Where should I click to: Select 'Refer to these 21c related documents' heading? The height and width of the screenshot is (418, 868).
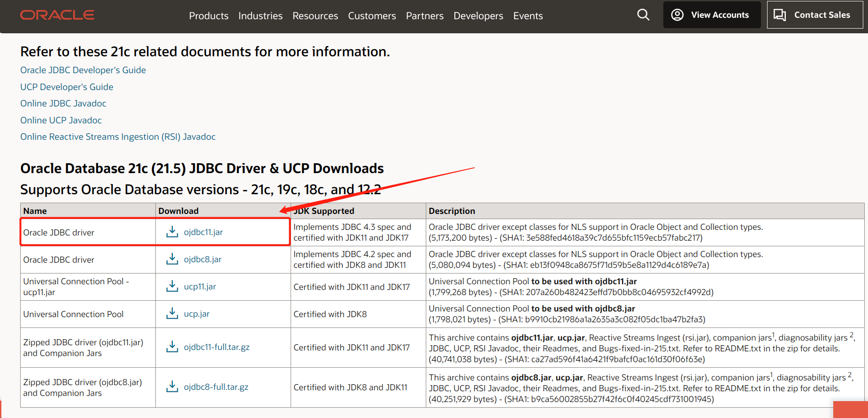205,52
